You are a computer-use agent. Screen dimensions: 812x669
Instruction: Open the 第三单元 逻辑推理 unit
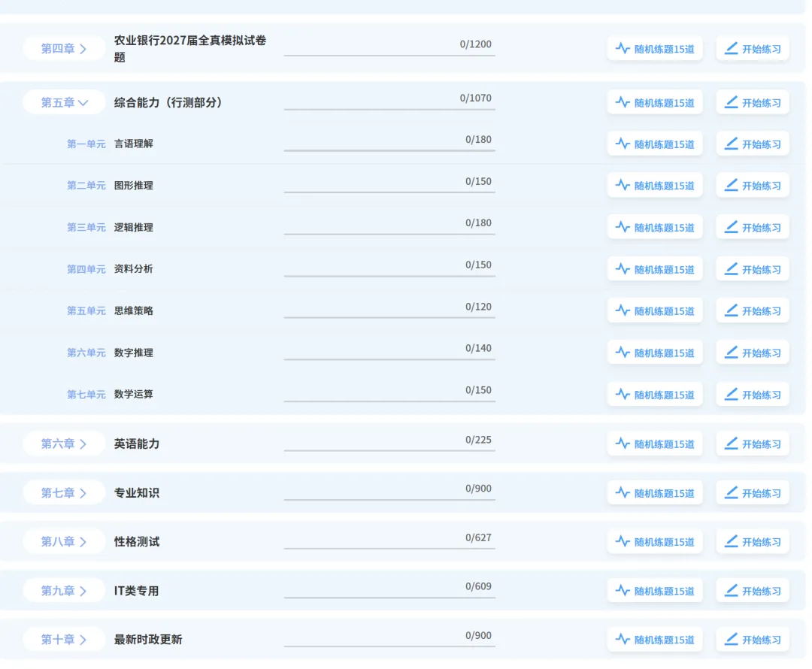pos(110,227)
